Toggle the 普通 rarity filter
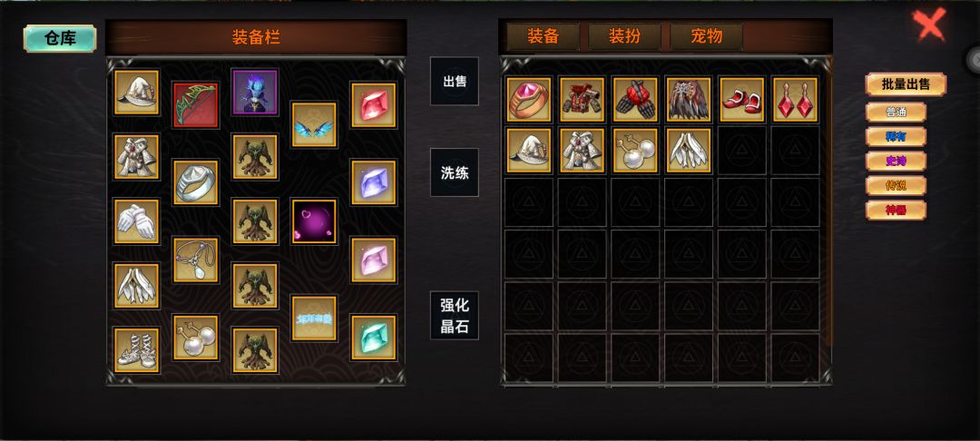Viewport: 980px width, 441px height. point(896,112)
